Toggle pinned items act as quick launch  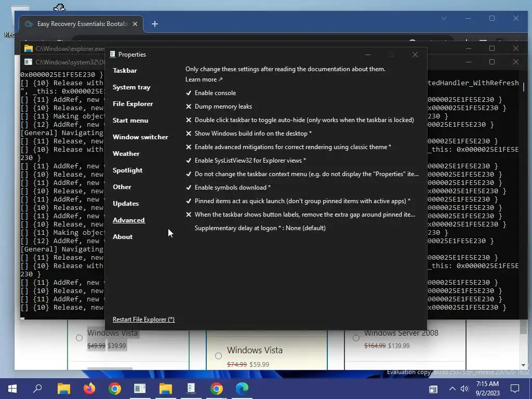(x=298, y=201)
